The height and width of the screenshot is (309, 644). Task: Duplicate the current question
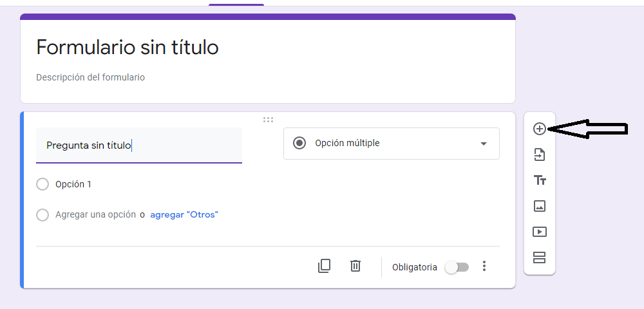pyautogui.click(x=324, y=266)
